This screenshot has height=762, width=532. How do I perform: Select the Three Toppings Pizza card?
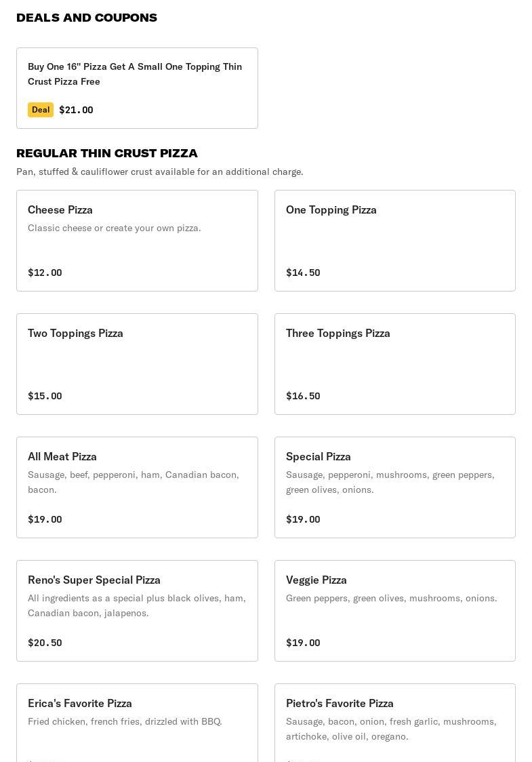coord(395,364)
